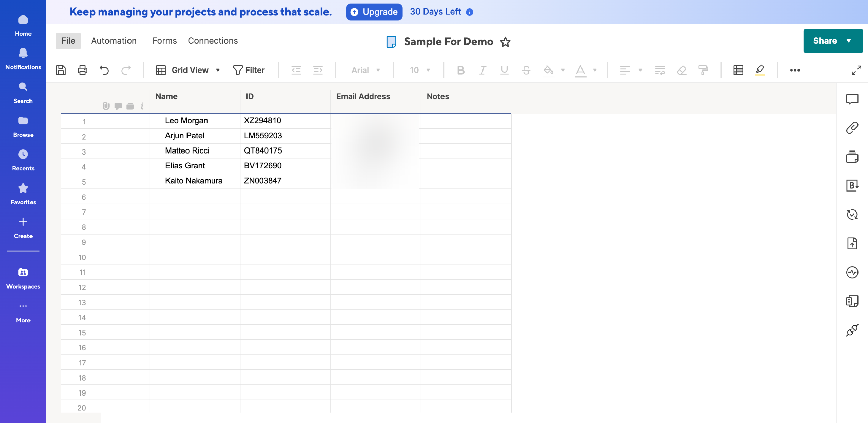Open the publish panel icon

point(852,243)
